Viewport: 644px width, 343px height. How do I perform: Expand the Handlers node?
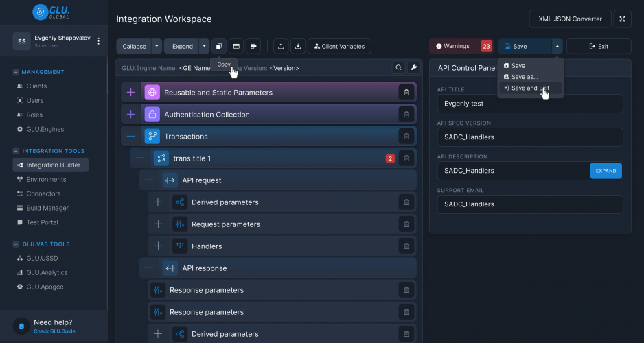point(158,246)
